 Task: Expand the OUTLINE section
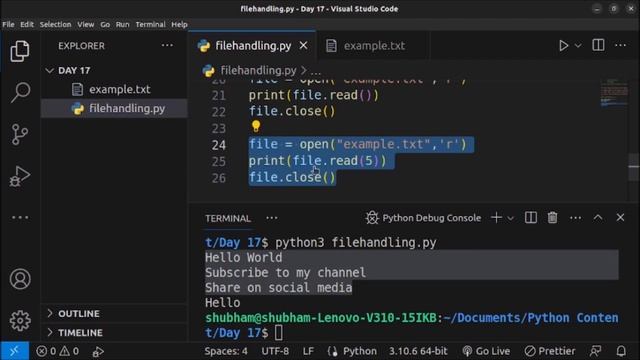(x=114, y=313)
